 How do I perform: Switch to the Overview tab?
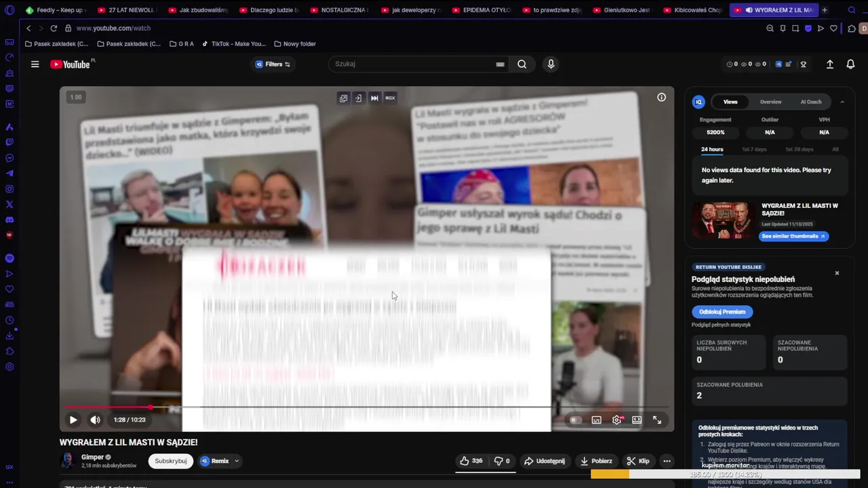coord(770,102)
